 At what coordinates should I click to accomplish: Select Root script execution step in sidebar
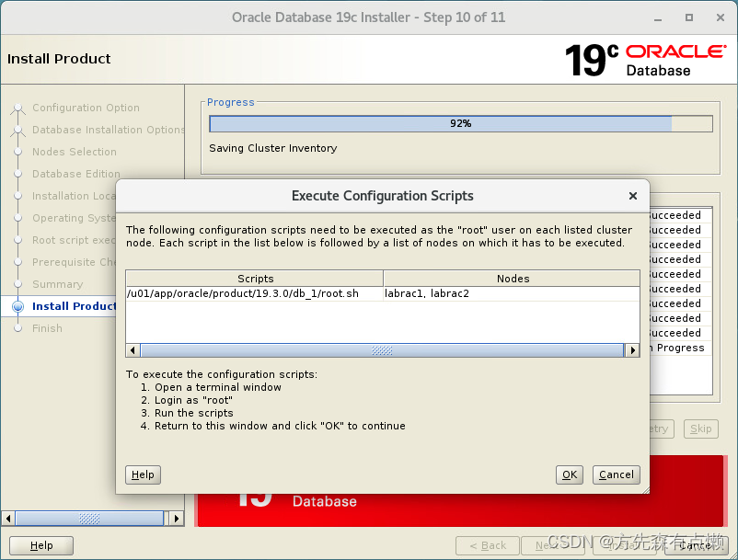74,240
